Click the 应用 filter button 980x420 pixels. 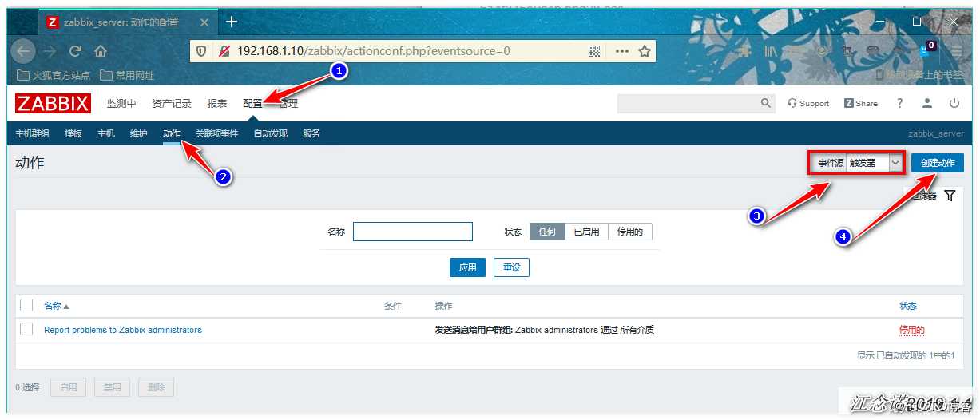(467, 267)
